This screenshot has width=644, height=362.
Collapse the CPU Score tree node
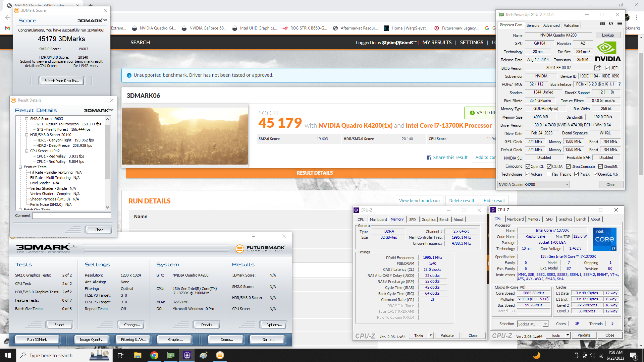[x=27, y=151]
